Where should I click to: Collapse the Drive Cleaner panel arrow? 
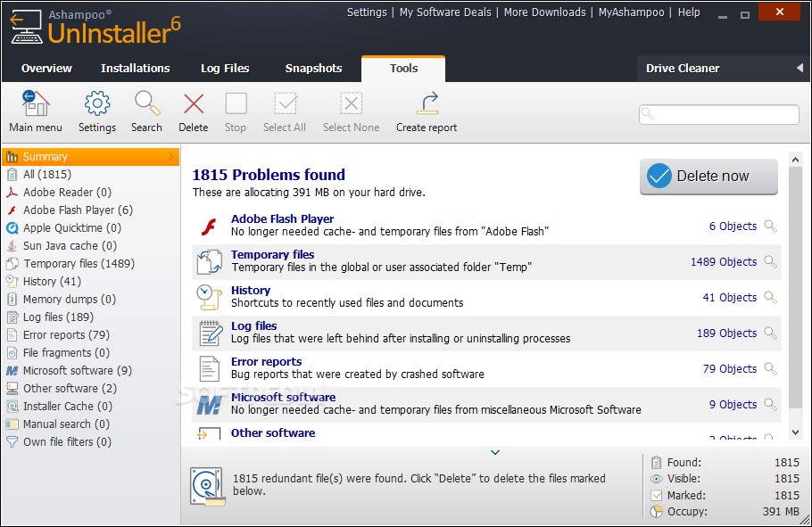point(800,68)
